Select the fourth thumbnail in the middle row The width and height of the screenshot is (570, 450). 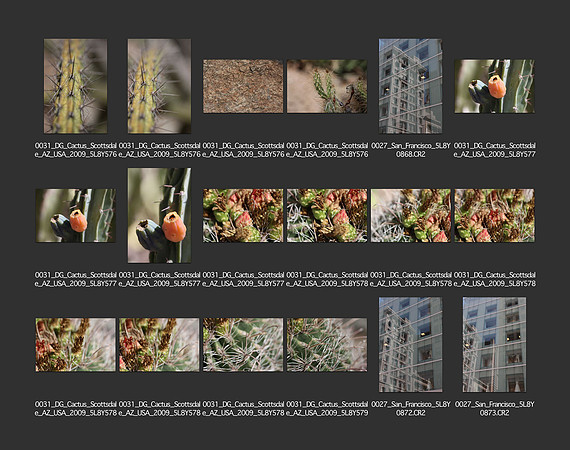pyautogui.click(x=327, y=215)
